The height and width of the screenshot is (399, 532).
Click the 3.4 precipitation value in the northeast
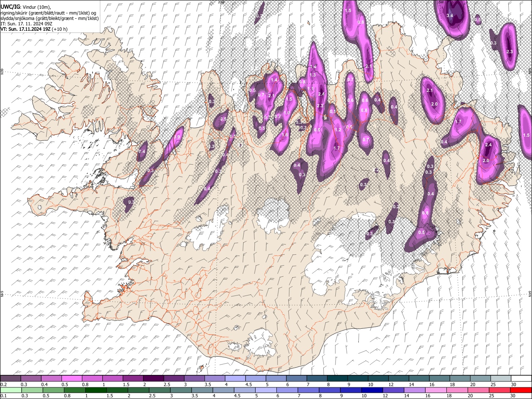click(450, 15)
